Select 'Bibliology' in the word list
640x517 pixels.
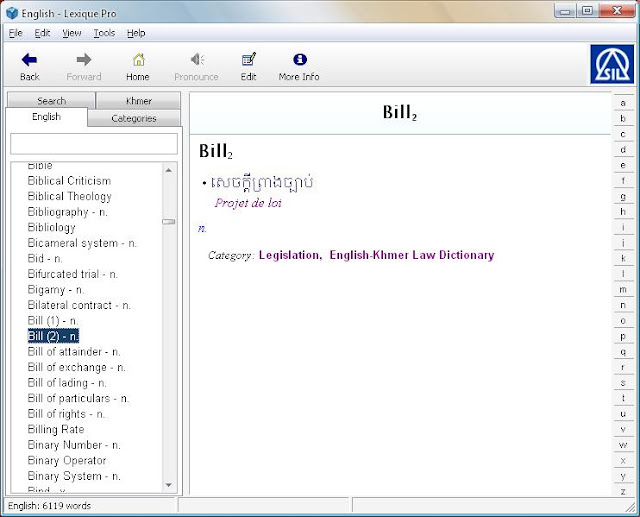tap(51, 227)
